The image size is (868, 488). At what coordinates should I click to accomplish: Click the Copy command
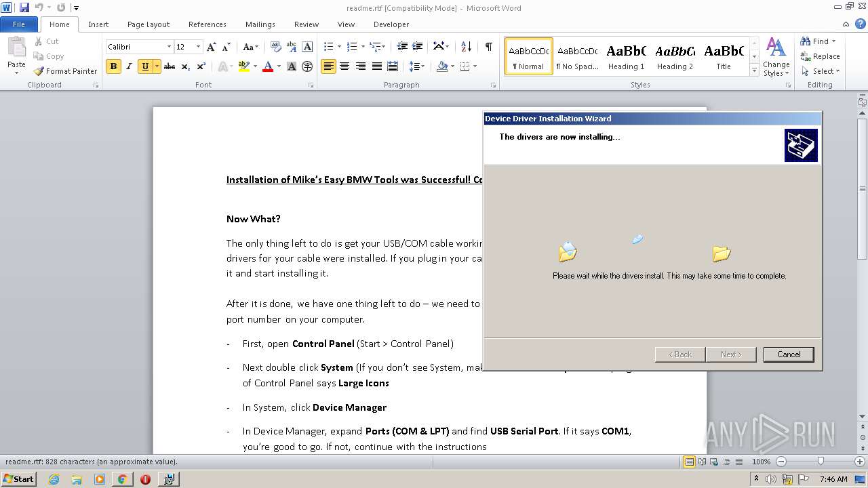(x=49, y=56)
